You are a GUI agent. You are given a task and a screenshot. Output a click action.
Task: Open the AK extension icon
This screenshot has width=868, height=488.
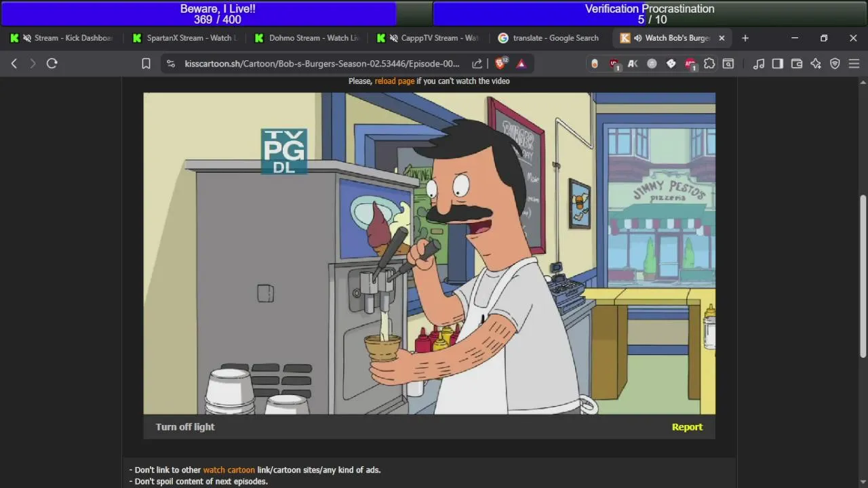[633, 64]
